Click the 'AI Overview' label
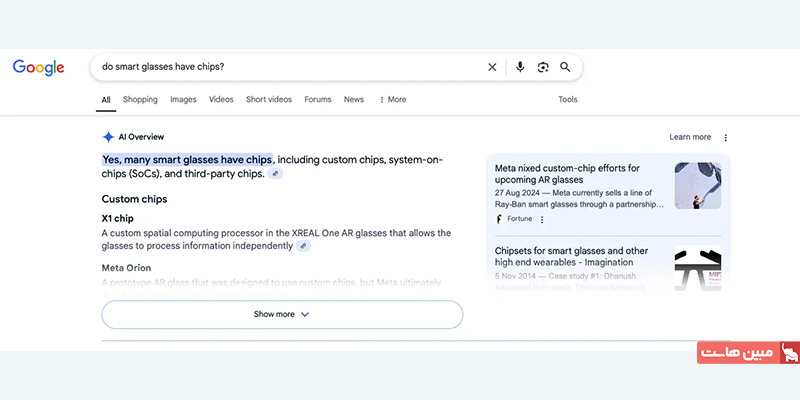800x400 pixels. [141, 137]
